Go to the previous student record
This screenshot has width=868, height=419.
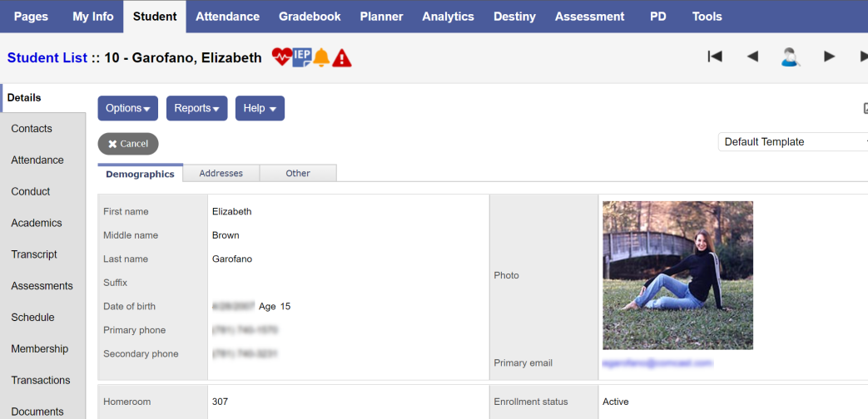point(752,57)
